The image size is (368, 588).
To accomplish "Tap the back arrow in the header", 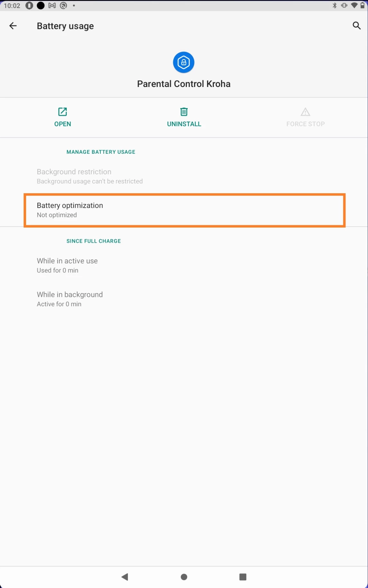I will click(13, 26).
